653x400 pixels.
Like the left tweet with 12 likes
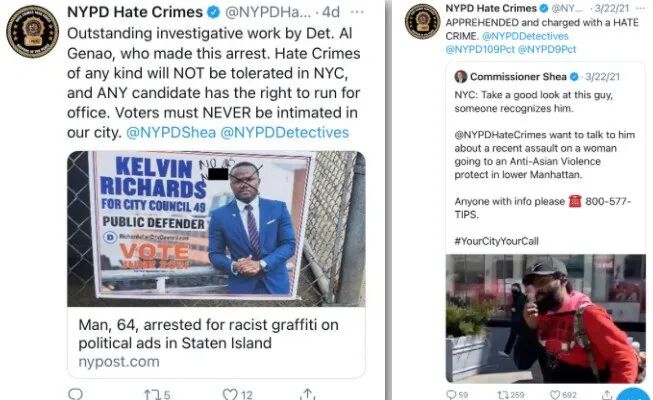click(x=237, y=394)
